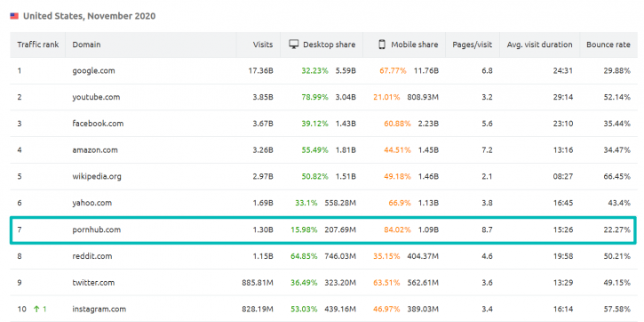Click google.com bounce rate 29.88%
The height and width of the screenshot is (322, 644).
pyautogui.click(x=616, y=71)
